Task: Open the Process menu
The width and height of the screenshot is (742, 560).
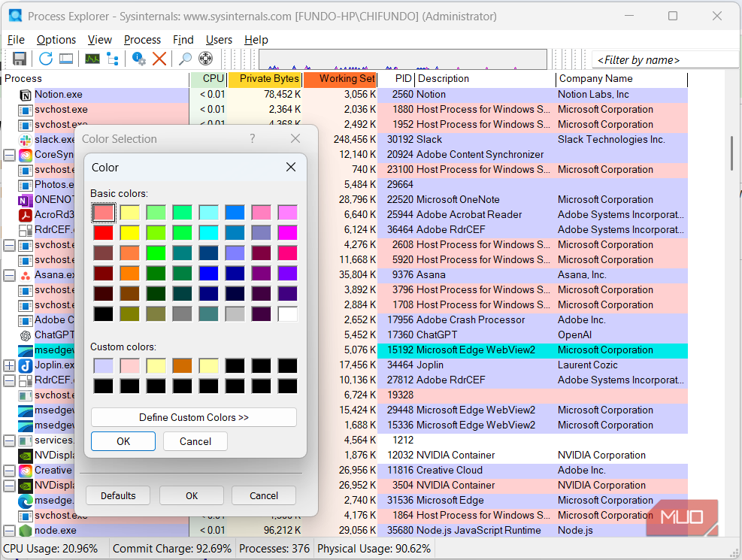Action: [x=142, y=40]
